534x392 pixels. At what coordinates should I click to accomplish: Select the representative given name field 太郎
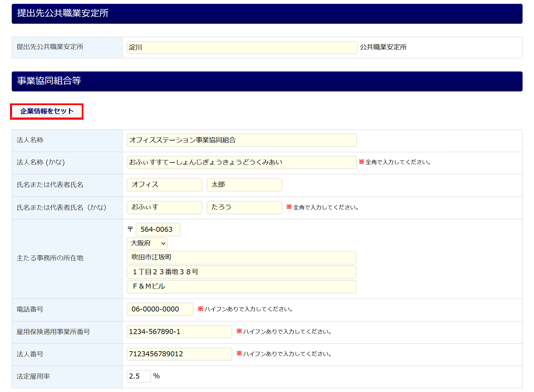(x=244, y=185)
